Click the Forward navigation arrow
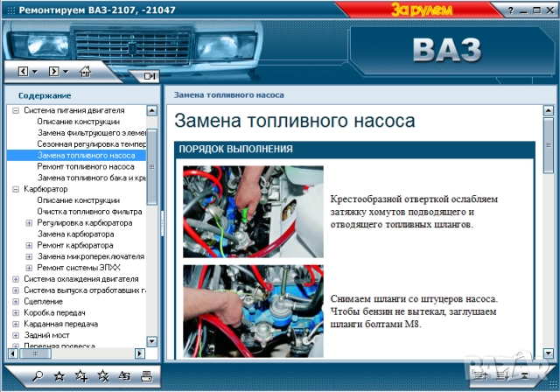 click(x=54, y=72)
